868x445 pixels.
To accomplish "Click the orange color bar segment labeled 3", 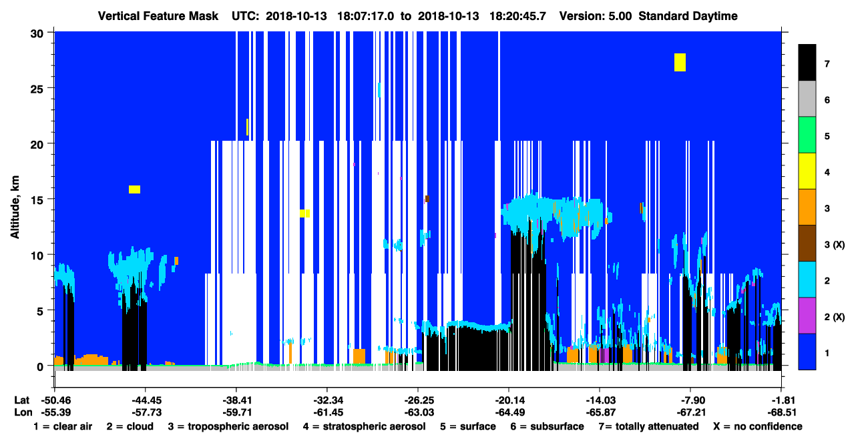I will [807, 207].
